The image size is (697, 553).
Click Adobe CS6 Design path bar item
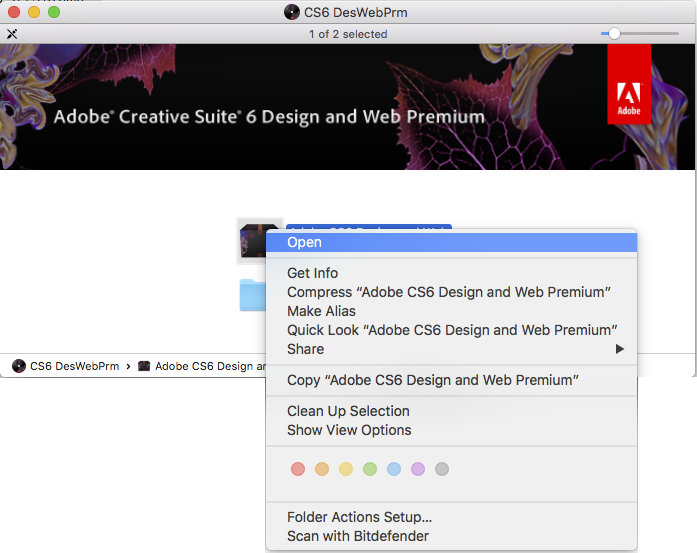pyautogui.click(x=202, y=366)
